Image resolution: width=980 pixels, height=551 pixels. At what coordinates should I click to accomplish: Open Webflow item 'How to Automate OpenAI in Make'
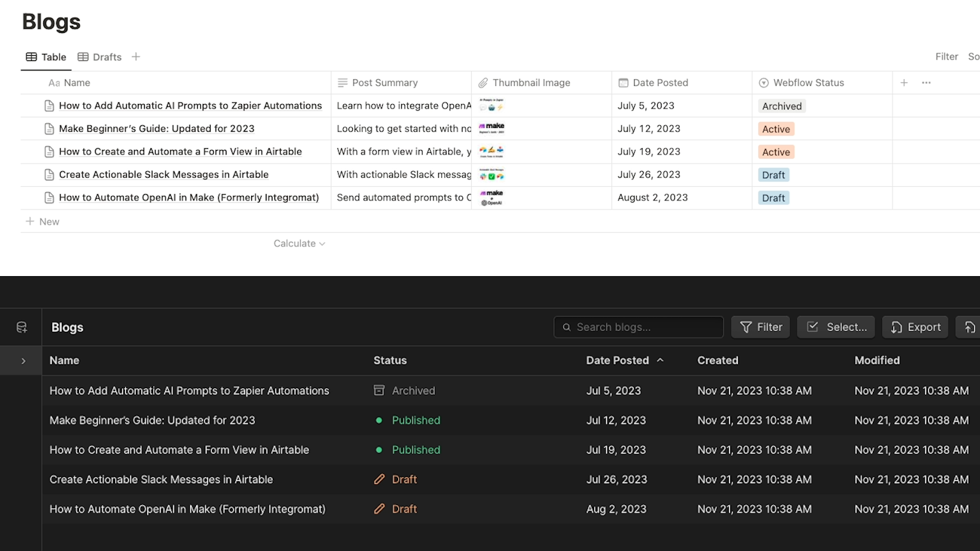[x=187, y=509]
